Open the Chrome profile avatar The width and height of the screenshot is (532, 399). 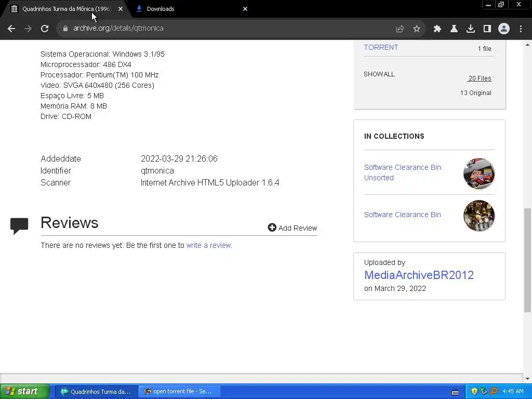(x=504, y=29)
